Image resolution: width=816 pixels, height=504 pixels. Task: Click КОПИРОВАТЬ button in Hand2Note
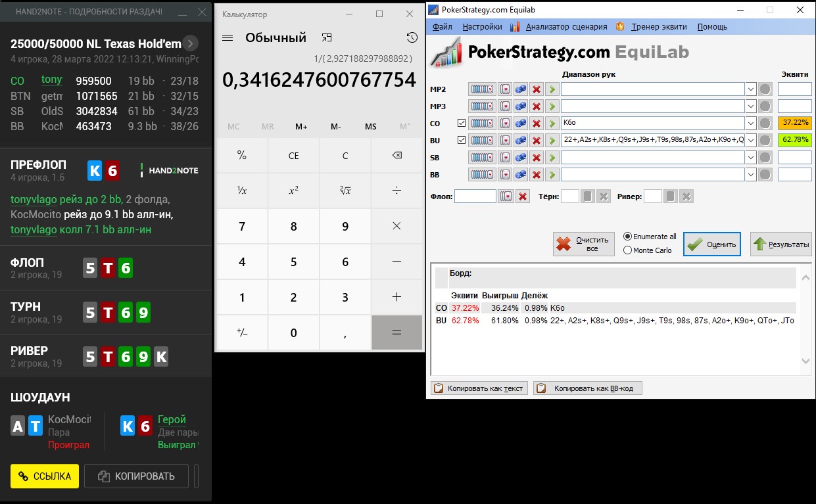(136, 476)
